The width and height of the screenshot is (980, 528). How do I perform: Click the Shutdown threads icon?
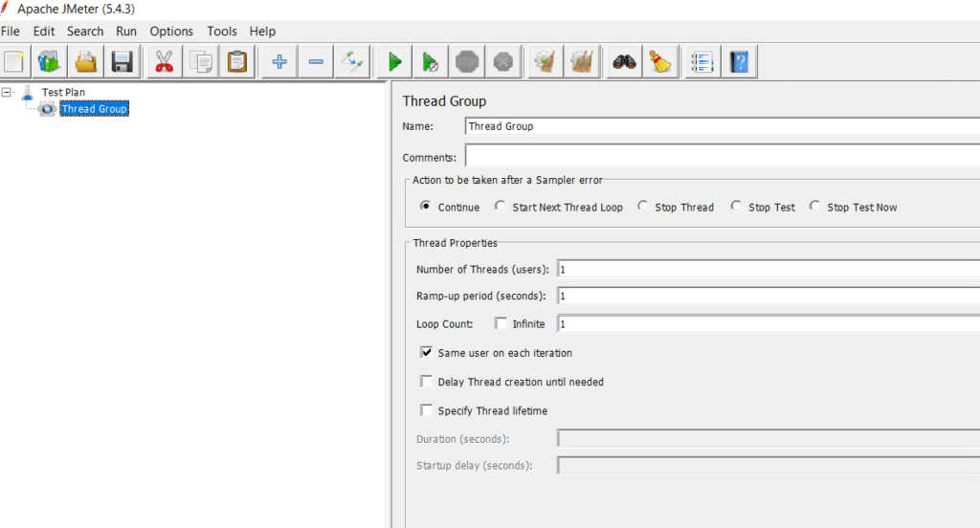(x=503, y=62)
